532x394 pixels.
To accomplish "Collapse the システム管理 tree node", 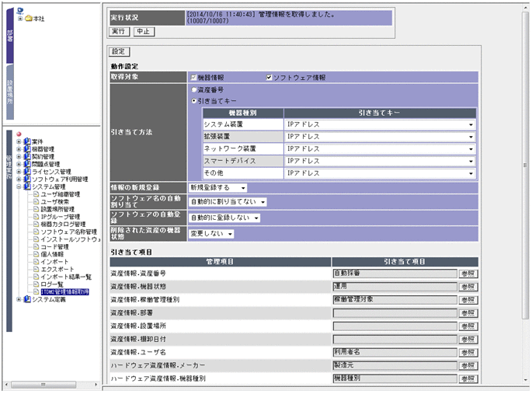I will (19, 187).
